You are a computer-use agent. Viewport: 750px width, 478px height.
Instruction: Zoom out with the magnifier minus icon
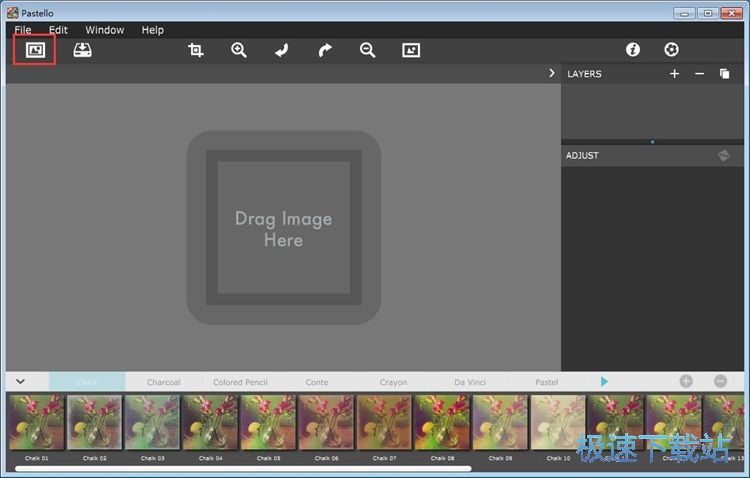367,50
